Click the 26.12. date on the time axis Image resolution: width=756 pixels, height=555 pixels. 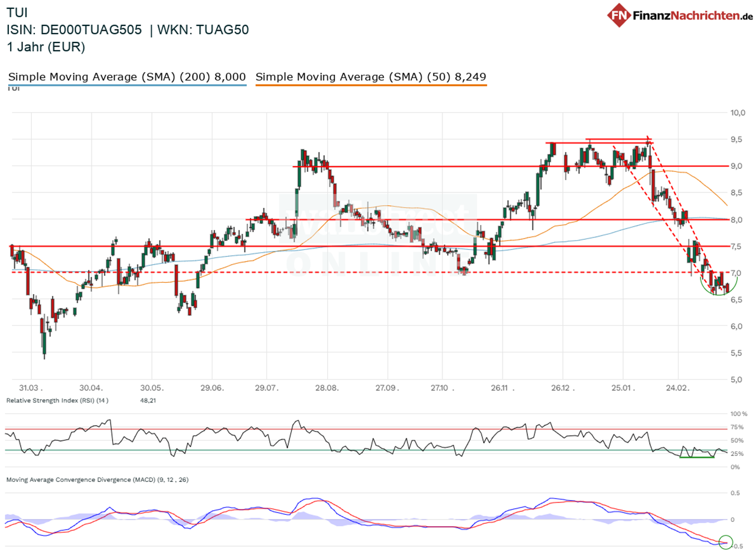point(562,389)
